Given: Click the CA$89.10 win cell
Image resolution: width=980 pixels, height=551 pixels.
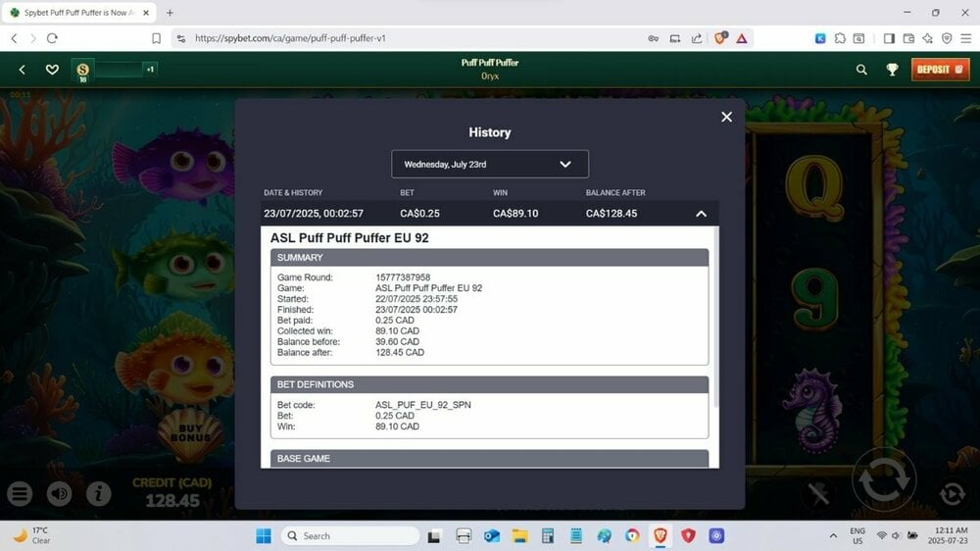Looking at the screenshot, I should pos(515,214).
